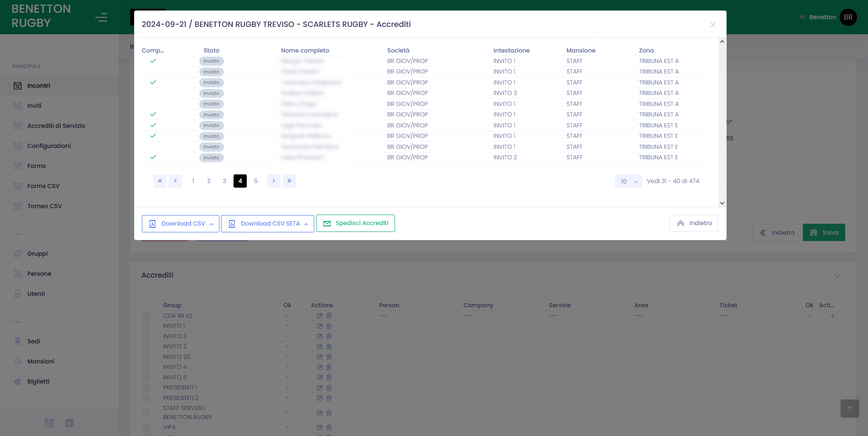The image size is (868, 436).
Task: Click the Spedisci Accrediti button
Action: (x=355, y=223)
